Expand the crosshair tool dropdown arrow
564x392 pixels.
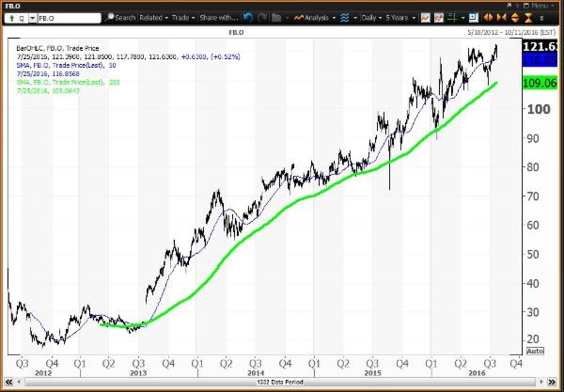tap(463, 18)
